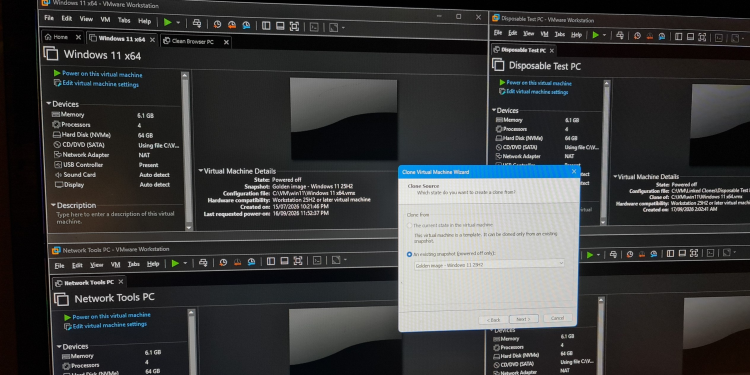
Task: Open VM menu in Windows 11 x64 window
Action: coord(105,20)
